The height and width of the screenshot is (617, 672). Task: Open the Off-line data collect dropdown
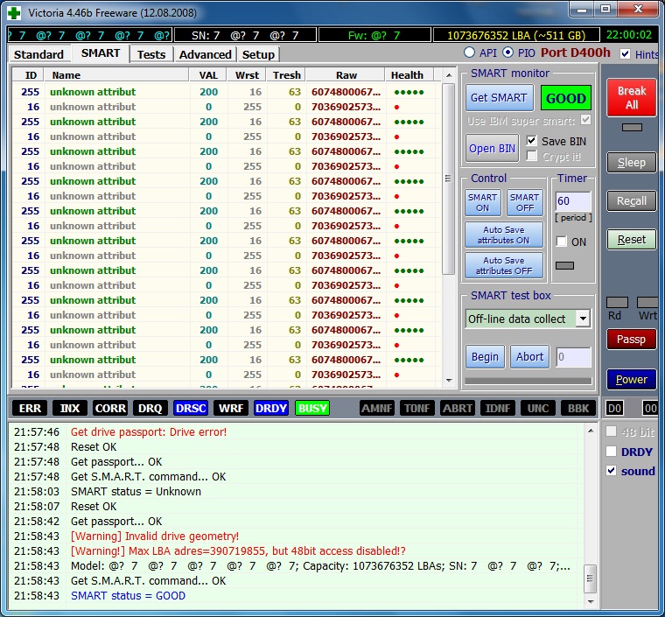click(x=583, y=319)
